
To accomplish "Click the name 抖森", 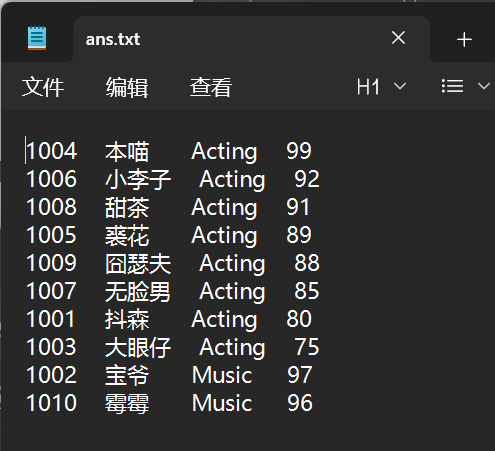I will (127, 319).
